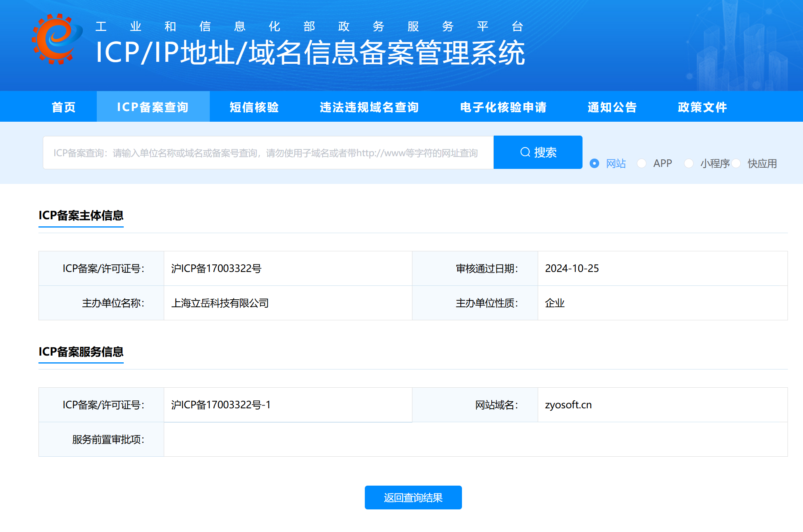Click the 返回查询结果 button

pos(413,498)
